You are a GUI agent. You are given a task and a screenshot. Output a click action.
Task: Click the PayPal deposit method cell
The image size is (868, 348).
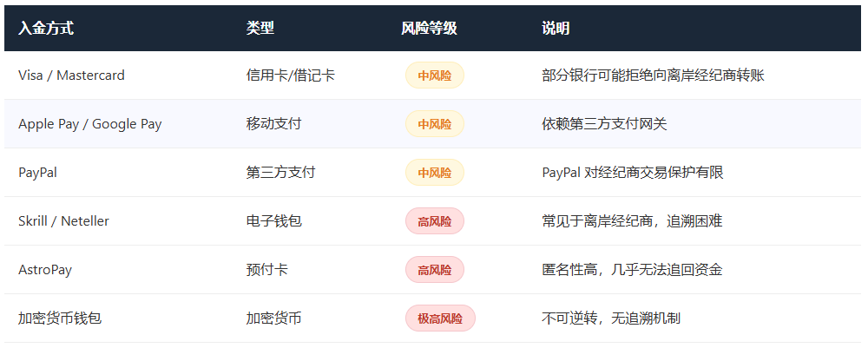click(x=37, y=173)
